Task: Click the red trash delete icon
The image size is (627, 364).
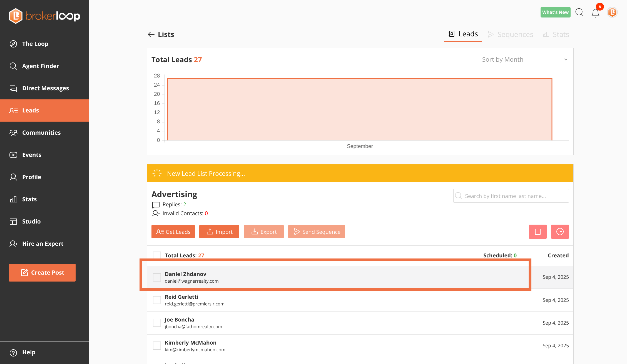Action: click(538, 232)
